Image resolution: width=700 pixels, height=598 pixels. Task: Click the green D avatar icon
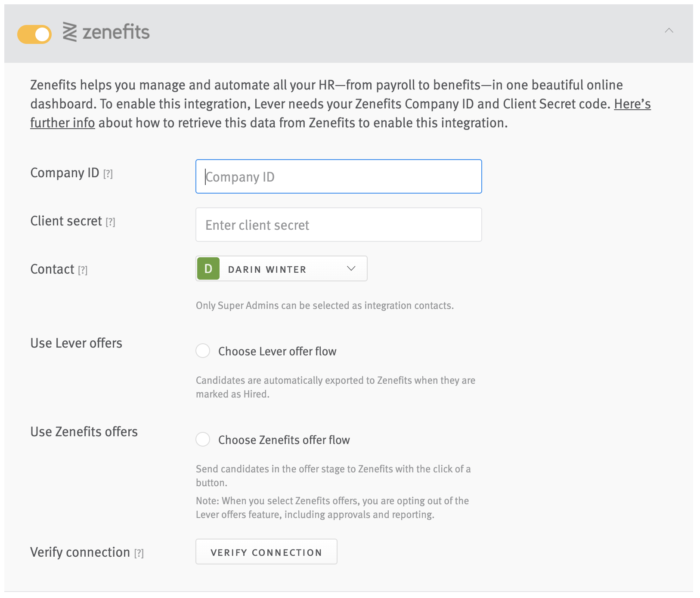(208, 269)
